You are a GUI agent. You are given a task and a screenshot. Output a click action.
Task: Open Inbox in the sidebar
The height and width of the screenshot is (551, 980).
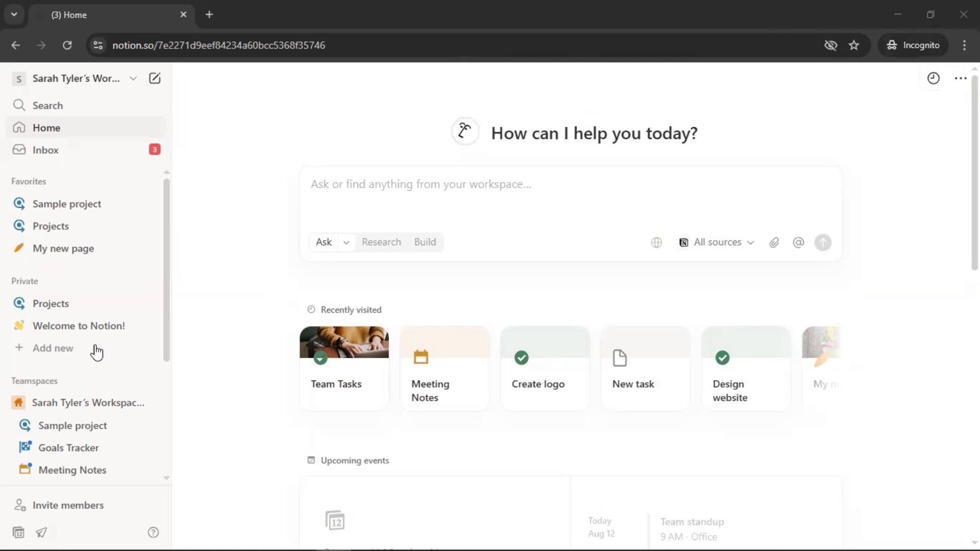[x=46, y=150]
